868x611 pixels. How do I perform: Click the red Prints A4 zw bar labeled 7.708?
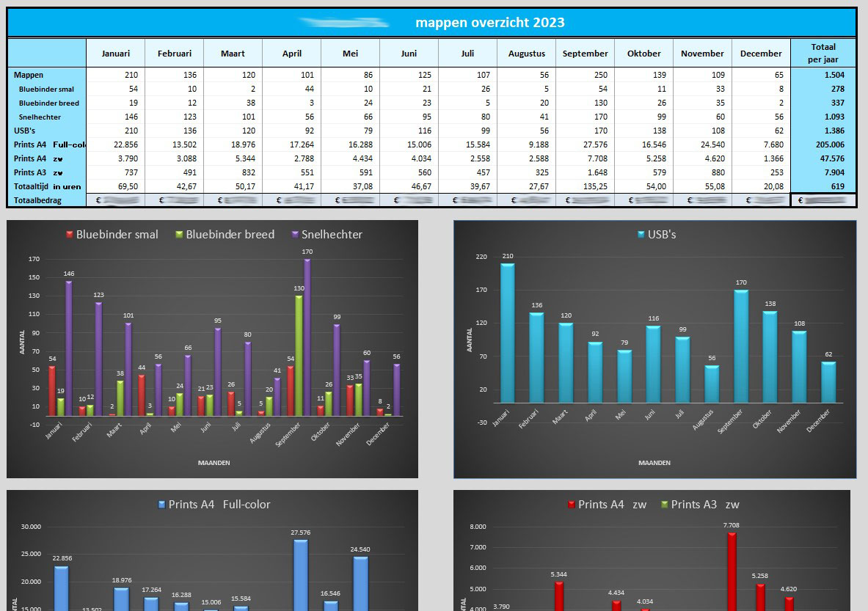[x=732, y=571]
